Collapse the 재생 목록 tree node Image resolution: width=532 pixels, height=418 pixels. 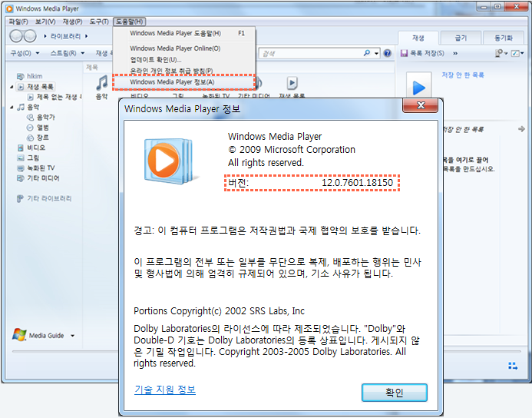[12, 87]
